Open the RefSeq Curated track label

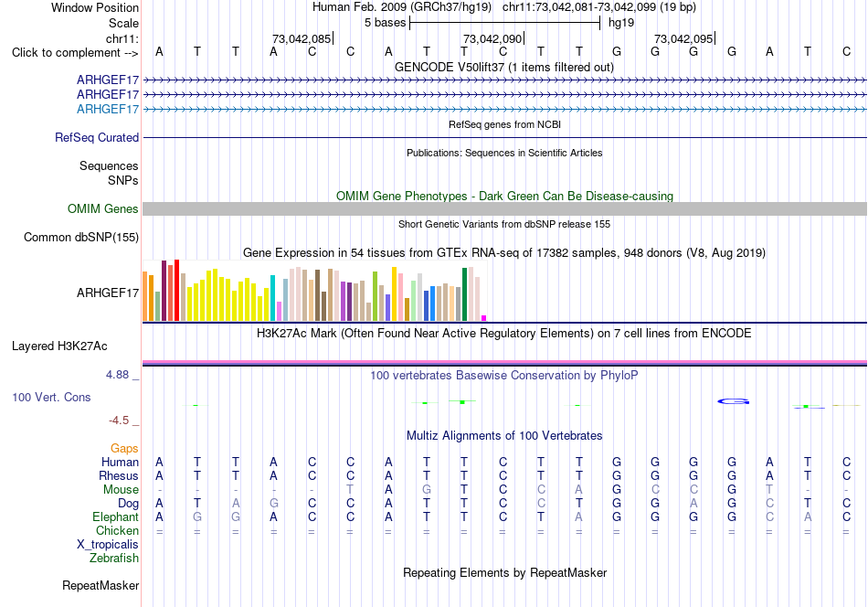tap(96, 137)
